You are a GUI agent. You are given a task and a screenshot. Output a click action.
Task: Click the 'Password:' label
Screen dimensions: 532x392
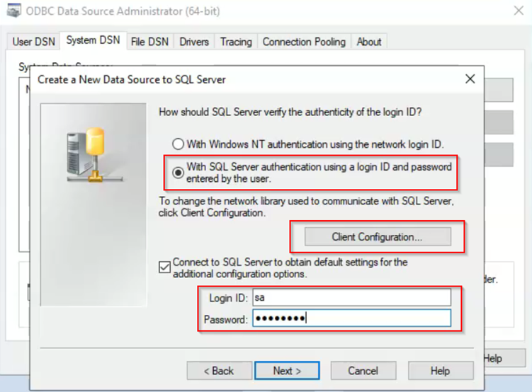(226, 319)
